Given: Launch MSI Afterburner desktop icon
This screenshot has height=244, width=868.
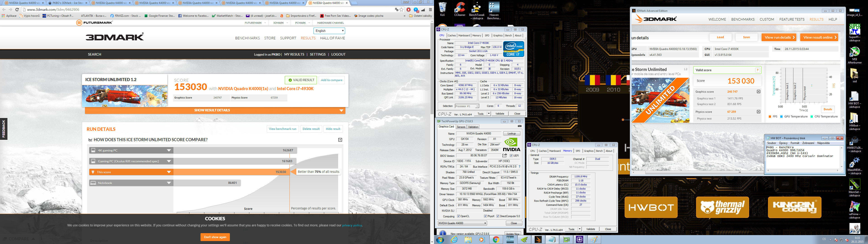Looking at the screenshot, I should click(x=854, y=55).
